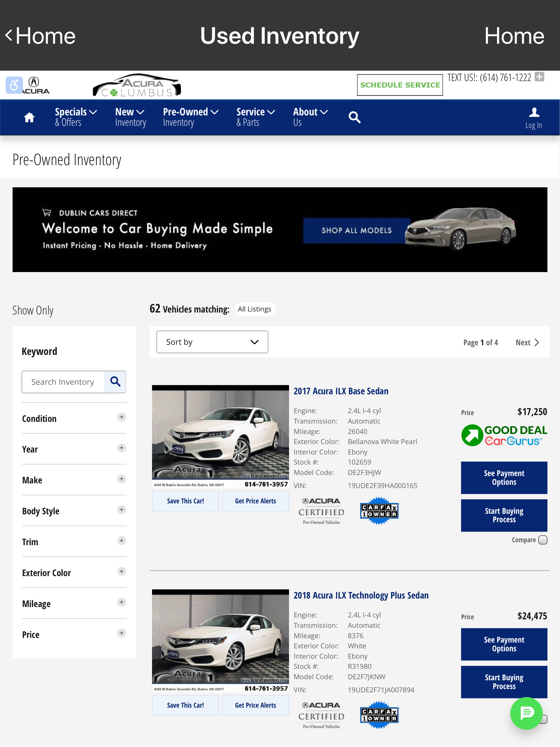Screen dimensions: 560x747
Task: Click the Search Inventory keyword field
Action: click(x=63, y=382)
